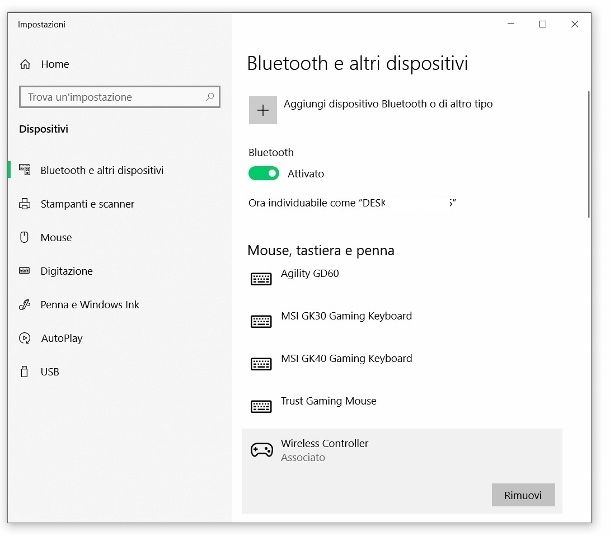610x536 pixels.
Task: Click the Trust Gaming Mouse device icon
Action: coord(261,406)
